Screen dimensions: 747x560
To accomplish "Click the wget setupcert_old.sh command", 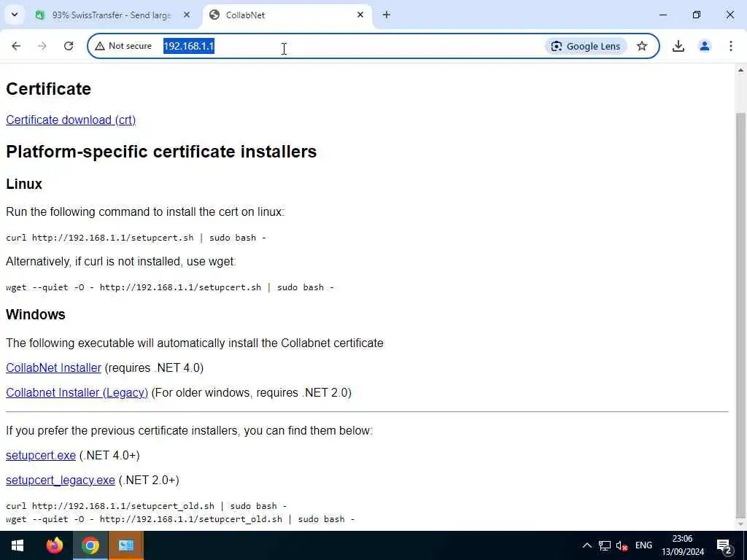I will [x=181, y=519].
